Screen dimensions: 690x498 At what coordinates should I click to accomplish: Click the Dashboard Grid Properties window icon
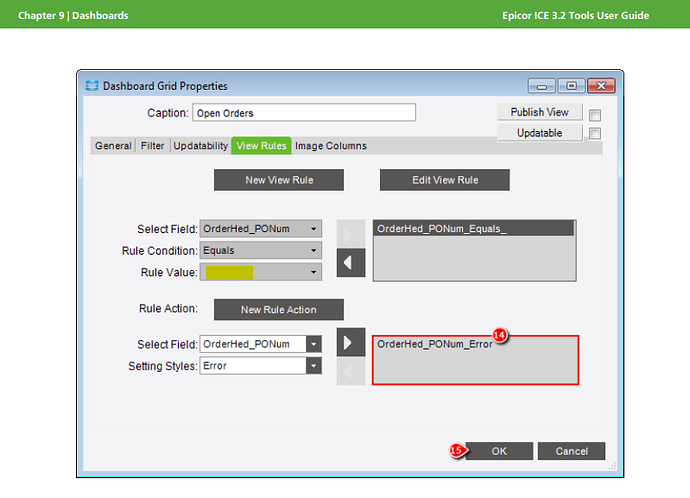[92, 85]
